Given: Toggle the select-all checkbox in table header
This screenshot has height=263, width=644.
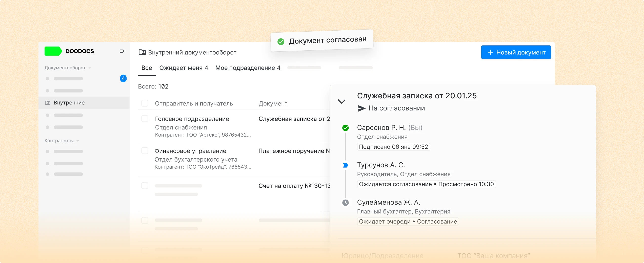Looking at the screenshot, I should click(x=145, y=103).
